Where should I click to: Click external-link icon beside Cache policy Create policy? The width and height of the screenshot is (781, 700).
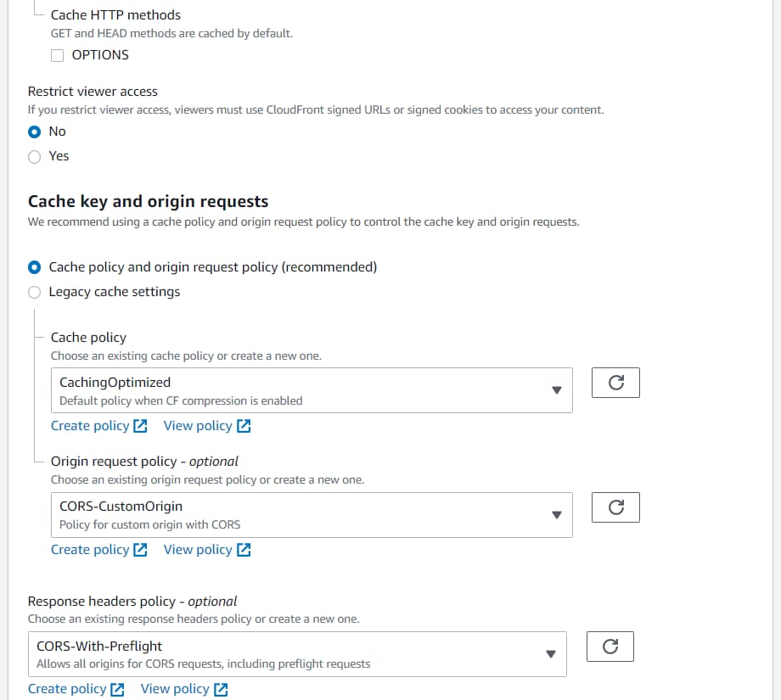click(140, 426)
